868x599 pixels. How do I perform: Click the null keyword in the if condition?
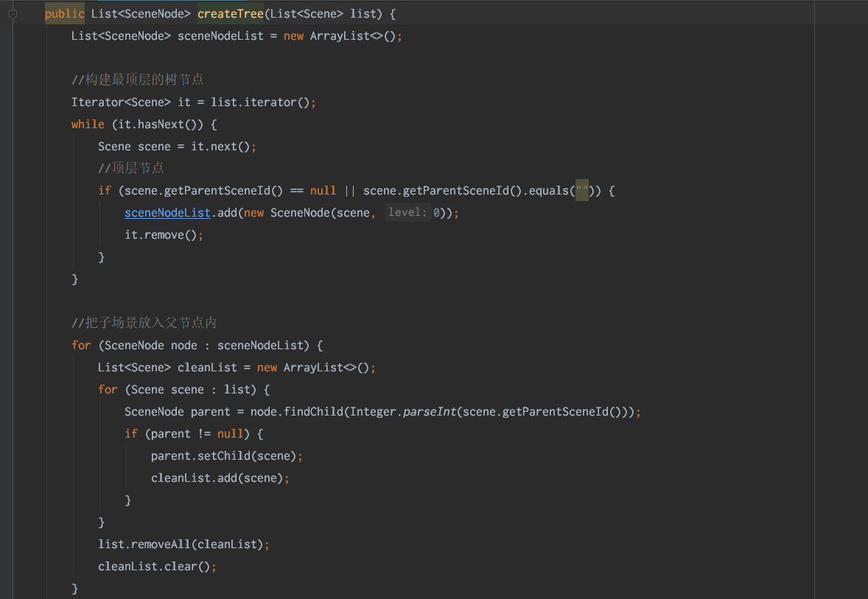tap(323, 190)
